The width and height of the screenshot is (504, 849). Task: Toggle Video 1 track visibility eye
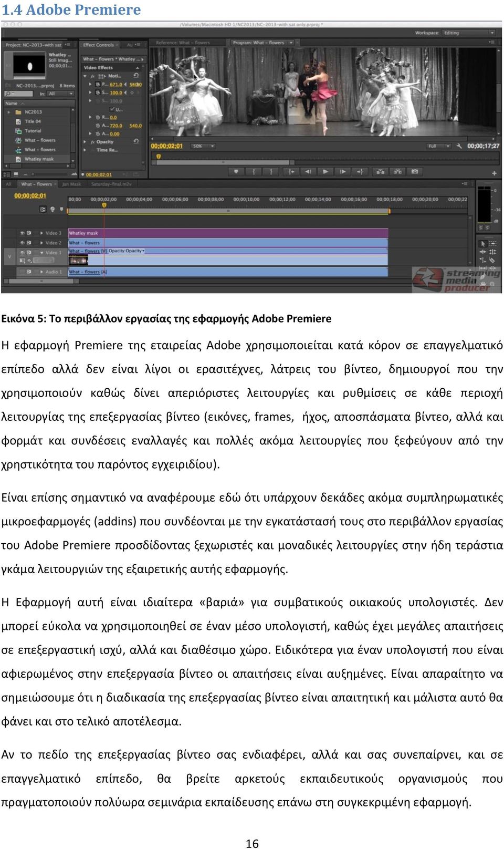click(22, 253)
